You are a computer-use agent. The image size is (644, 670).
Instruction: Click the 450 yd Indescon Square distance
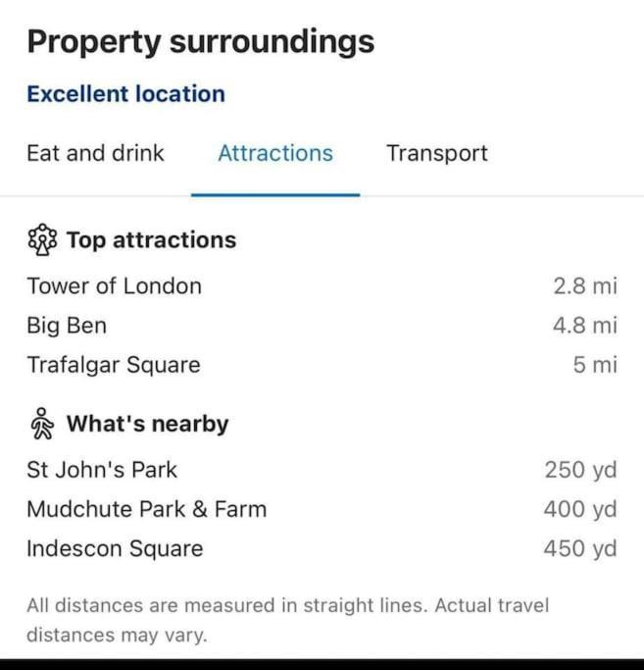pyautogui.click(x=580, y=549)
